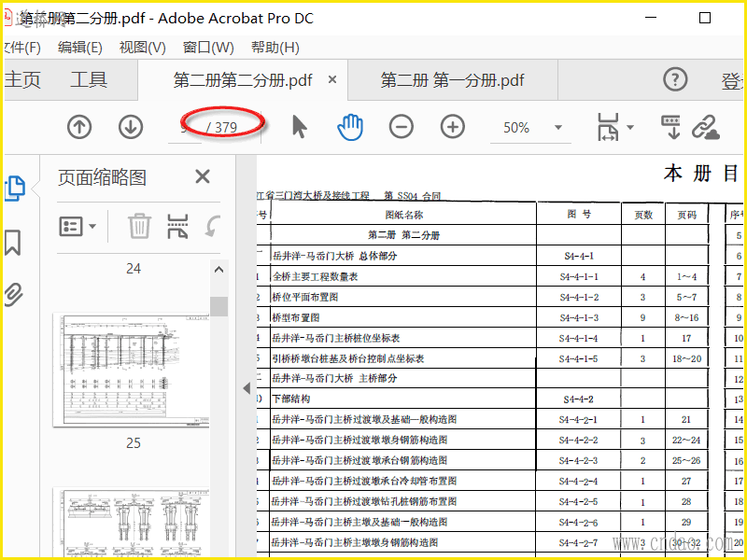Close the 页面缩略图 panel
This screenshot has height=560, width=747.
203,176
